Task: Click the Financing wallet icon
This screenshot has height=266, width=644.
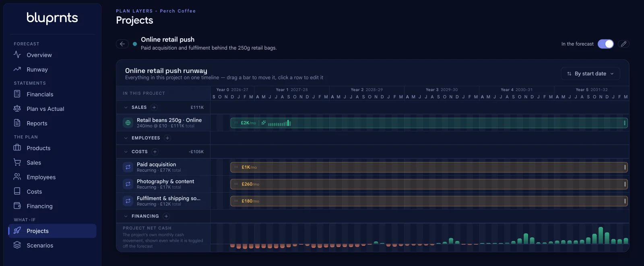Action: pyautogui.click(x=17, y=206)
